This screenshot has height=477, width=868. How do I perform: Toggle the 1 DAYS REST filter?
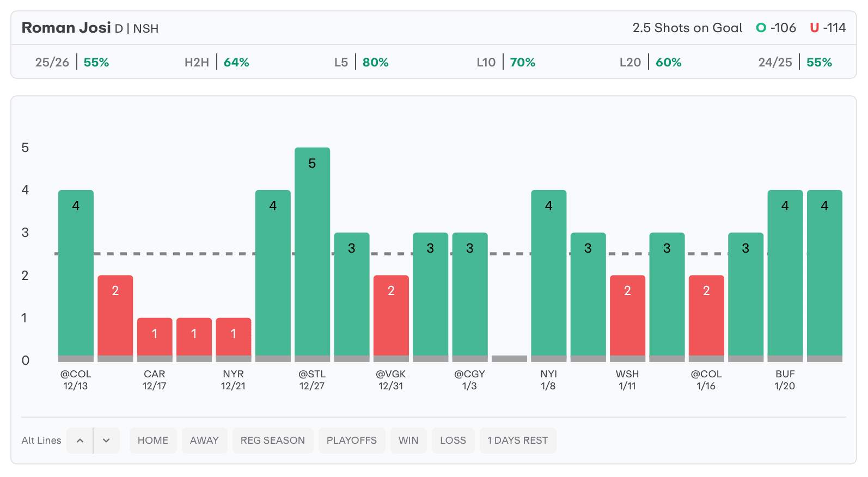pyautogui.click(x=518, y=441)
